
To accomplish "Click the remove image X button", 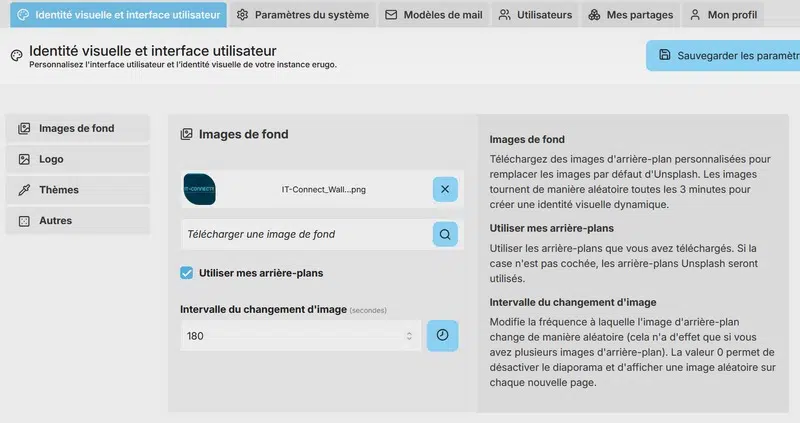I will pyautogui.click(x=445, y=189).
